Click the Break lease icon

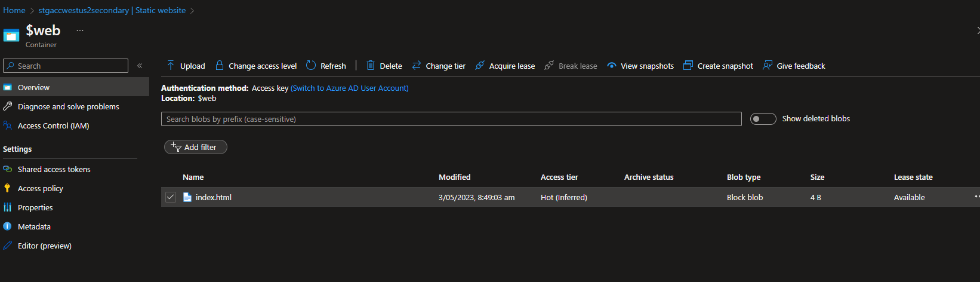pyautogui.click(x=549, y=66)
